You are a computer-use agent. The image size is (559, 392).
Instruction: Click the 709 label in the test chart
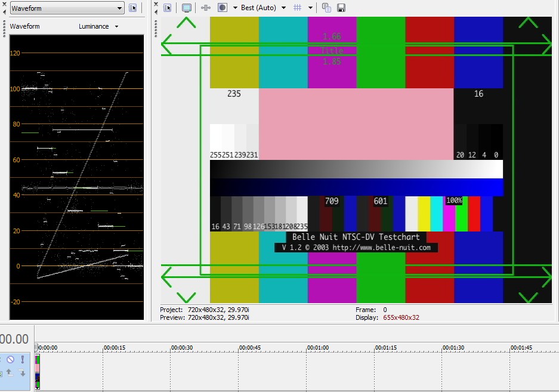click(332, 201)
